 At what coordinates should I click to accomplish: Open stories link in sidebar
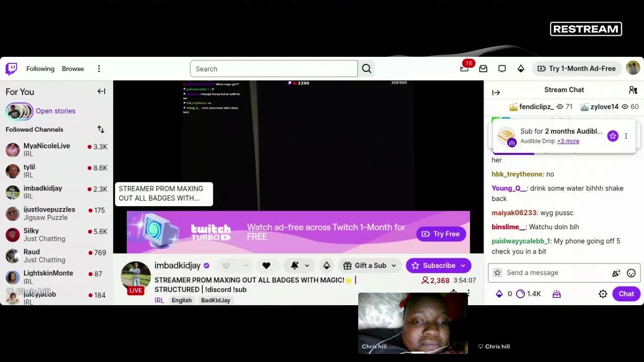(55, 111)
